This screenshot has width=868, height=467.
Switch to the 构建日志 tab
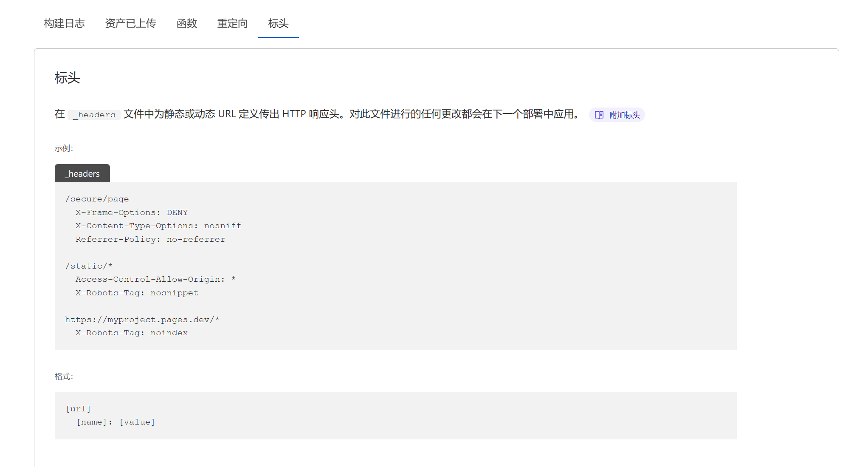(64, 24)
